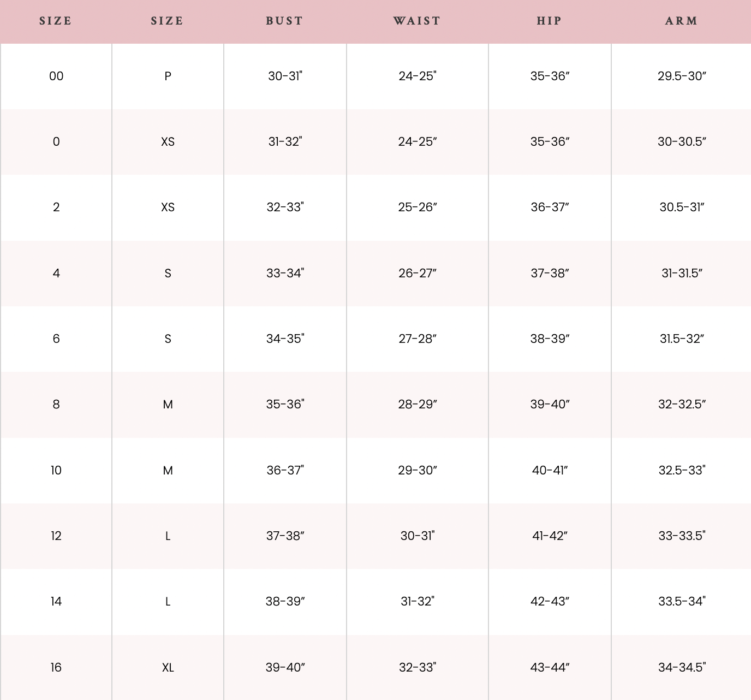Click the HIP column header
The height and width of the screenshot is (700, 751).
coord(549,21)
